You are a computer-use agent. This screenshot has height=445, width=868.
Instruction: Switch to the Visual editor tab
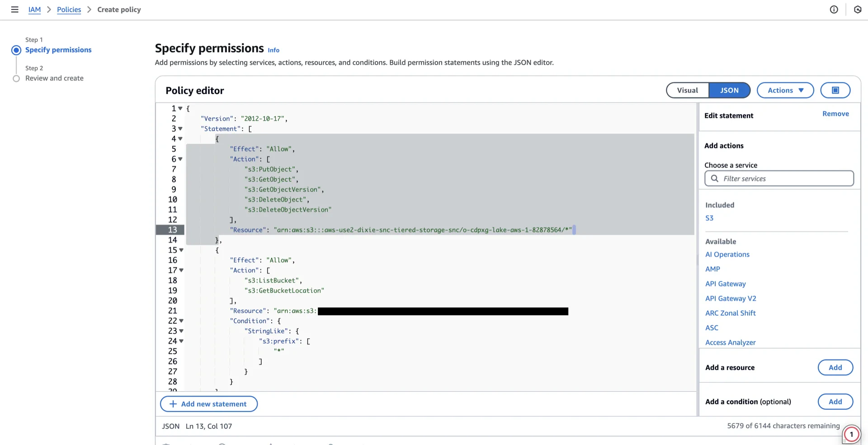687,90
